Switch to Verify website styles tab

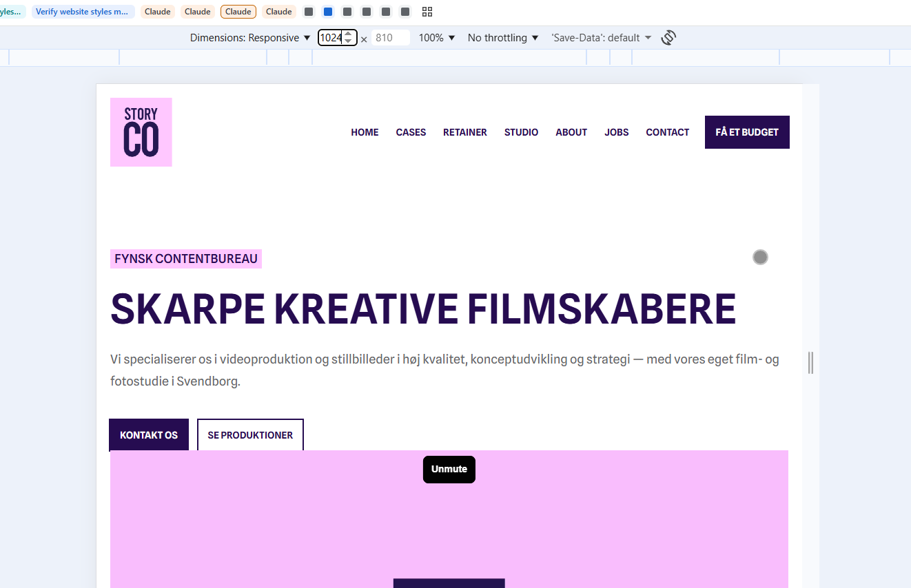click(83, 12)
